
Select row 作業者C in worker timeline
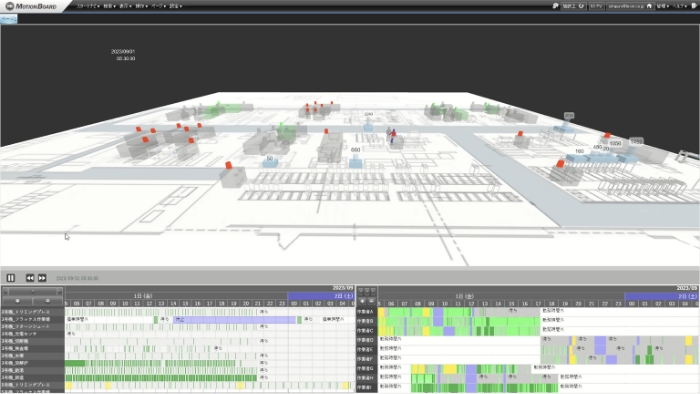[x=367, y=331]
